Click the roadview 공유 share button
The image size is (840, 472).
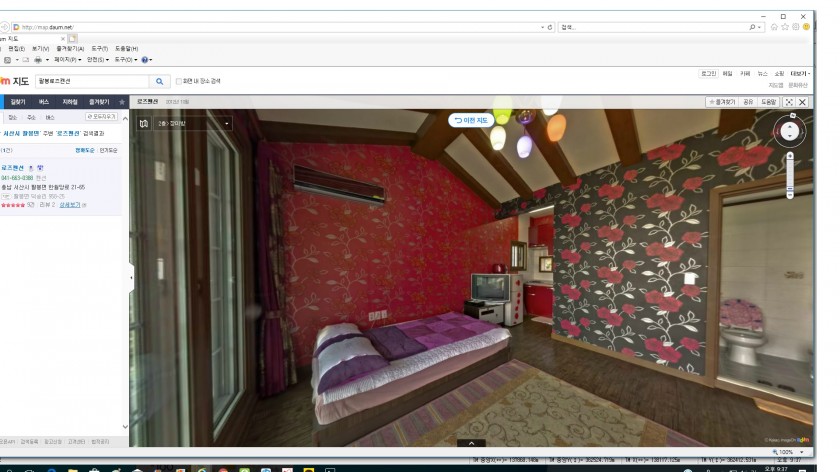[x=748, y=102]
